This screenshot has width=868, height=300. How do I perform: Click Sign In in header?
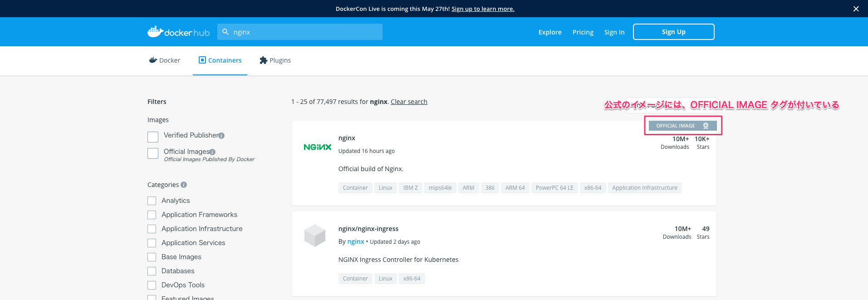pyautogui.click(x=614, y=32)
